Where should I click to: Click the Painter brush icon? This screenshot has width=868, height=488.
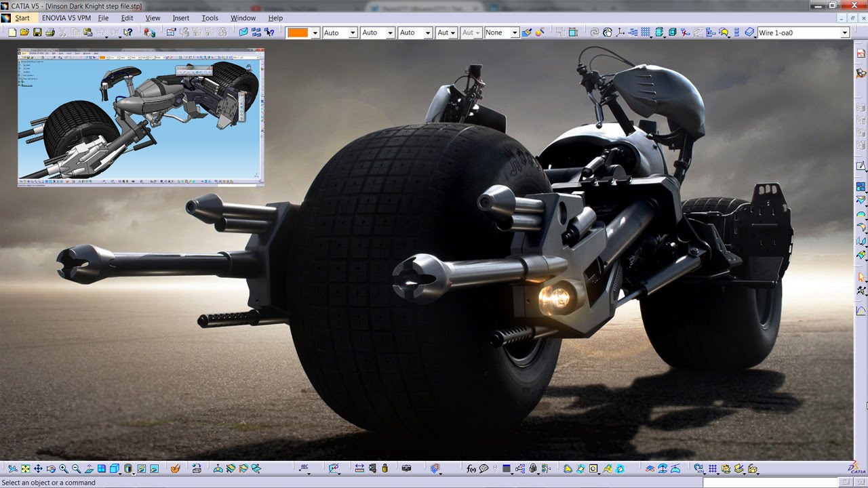tap(527, 32)
